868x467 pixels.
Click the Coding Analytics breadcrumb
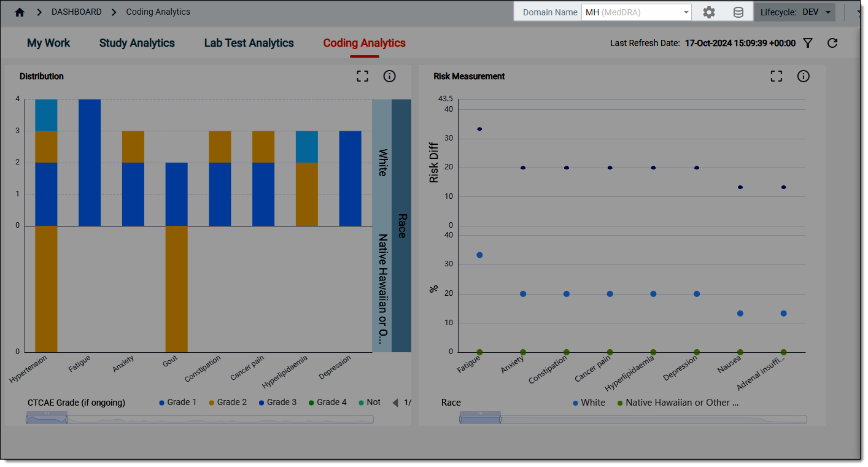(158, 12)
